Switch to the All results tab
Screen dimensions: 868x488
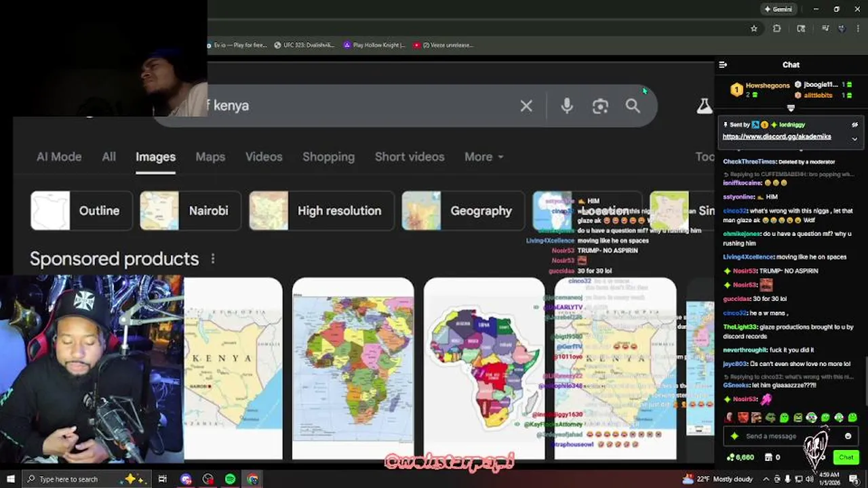108,157
